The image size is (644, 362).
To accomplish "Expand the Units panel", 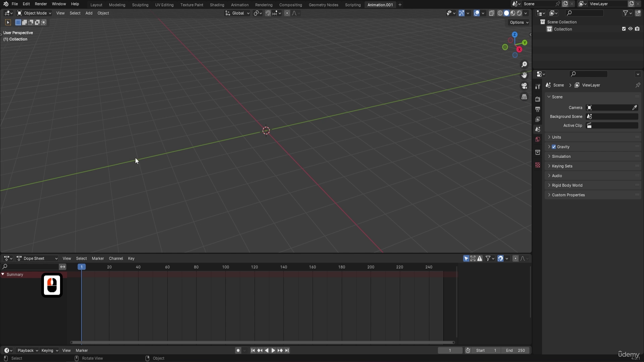I will 556,137.
